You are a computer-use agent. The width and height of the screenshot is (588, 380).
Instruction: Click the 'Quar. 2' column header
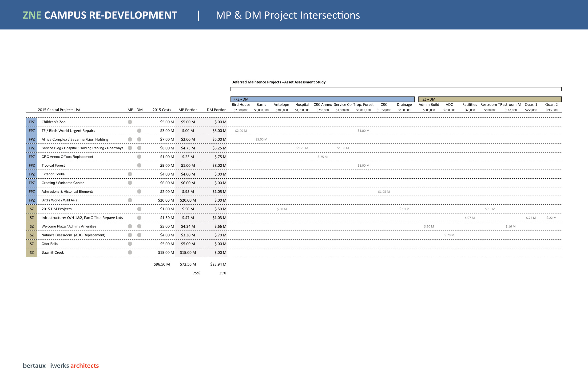click(552, 105)
